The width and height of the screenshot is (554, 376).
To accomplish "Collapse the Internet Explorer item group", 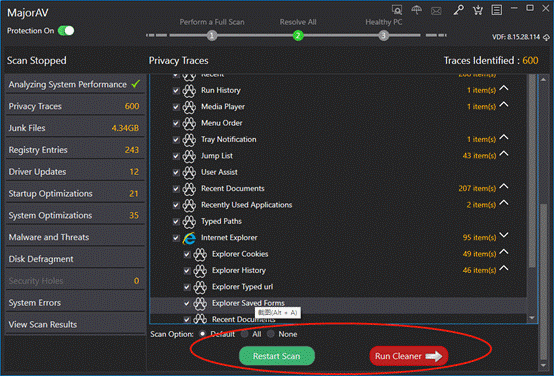I will point(504,235).
